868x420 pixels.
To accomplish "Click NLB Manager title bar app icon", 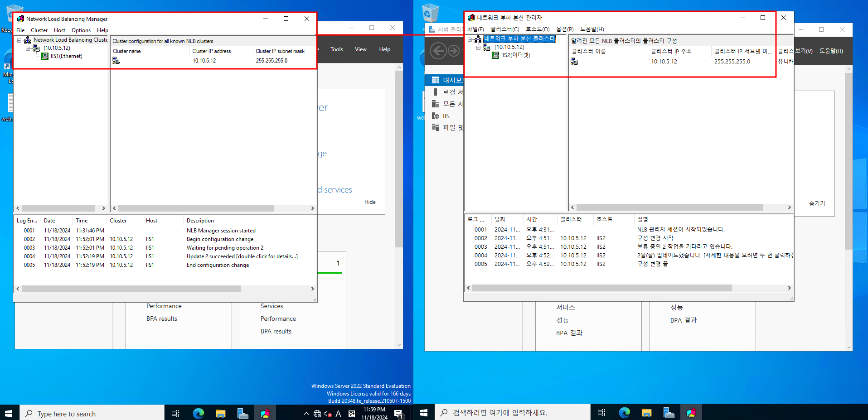I will tap(20, 19).
